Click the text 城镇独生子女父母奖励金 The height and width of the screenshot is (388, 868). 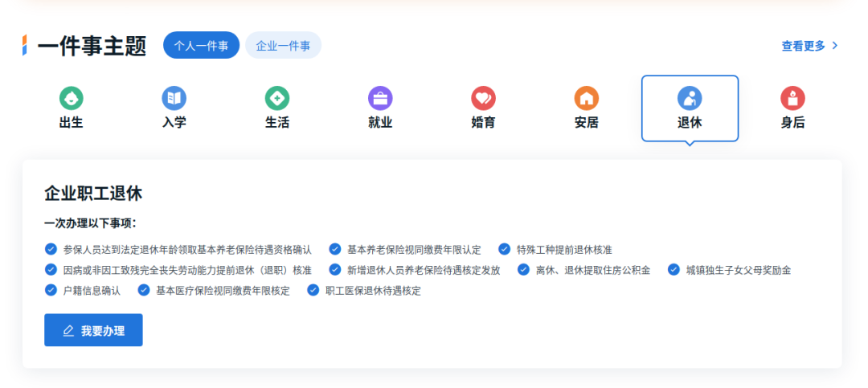tap(739, 270)
